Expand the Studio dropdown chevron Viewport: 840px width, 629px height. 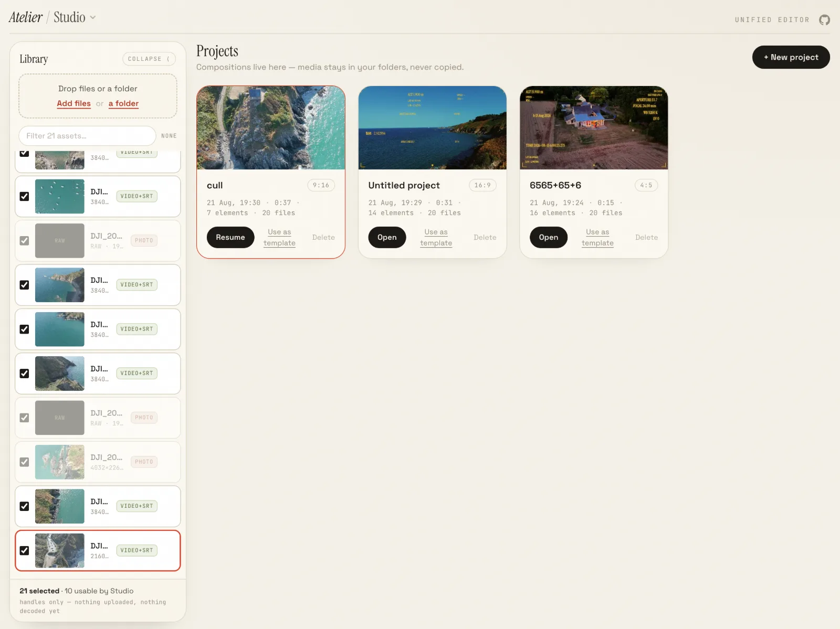point(93,17)
